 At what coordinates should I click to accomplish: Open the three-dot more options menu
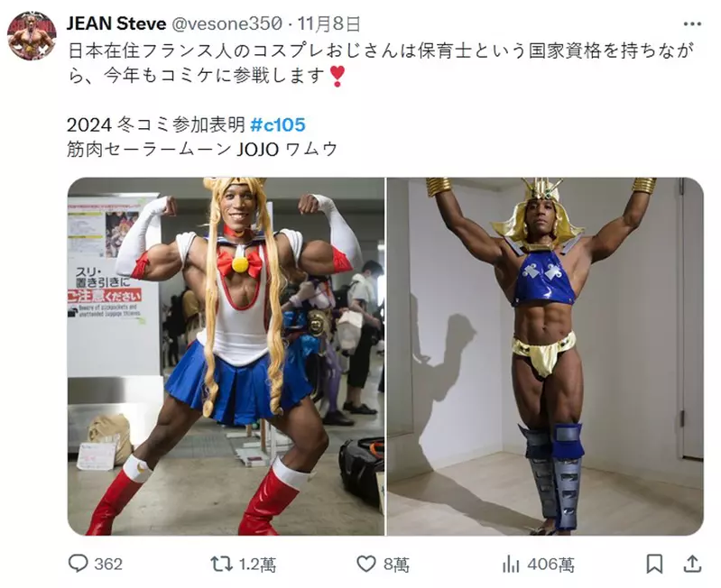(692, 23)
